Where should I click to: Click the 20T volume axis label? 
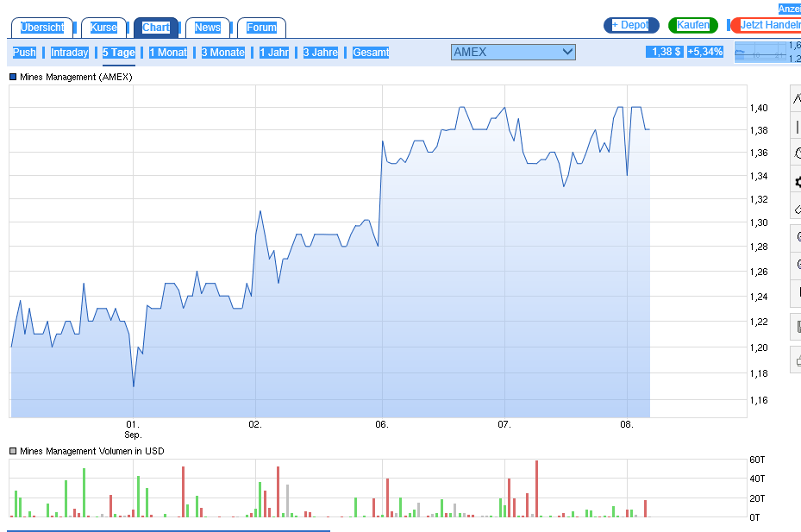[x=757, y=498]
